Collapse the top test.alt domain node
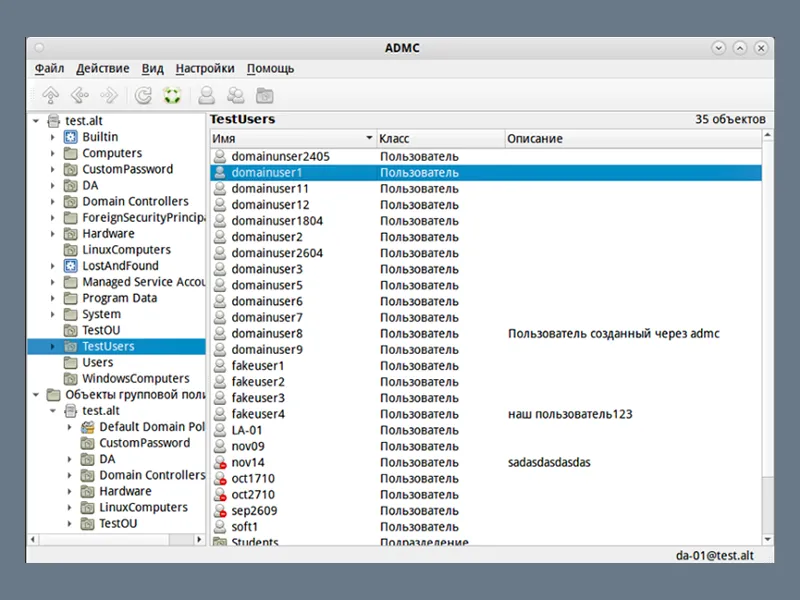 tap(36, 121)
